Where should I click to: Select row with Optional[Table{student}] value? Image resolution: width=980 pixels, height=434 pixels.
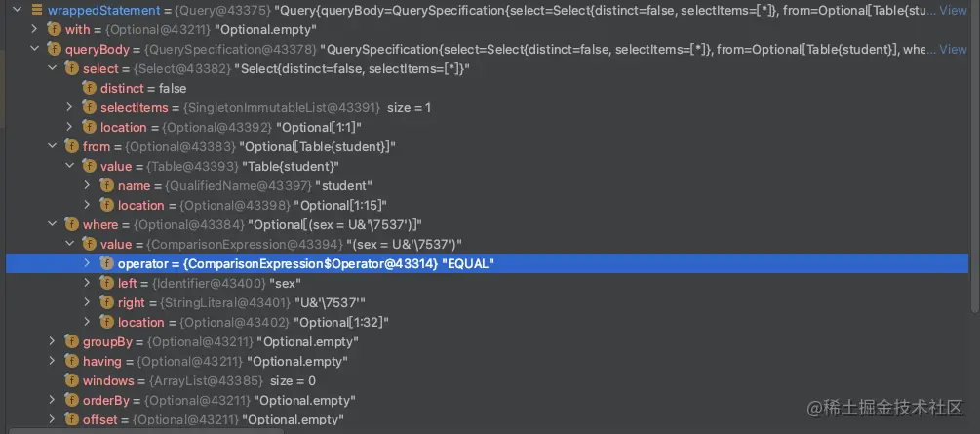pos(487,146)
